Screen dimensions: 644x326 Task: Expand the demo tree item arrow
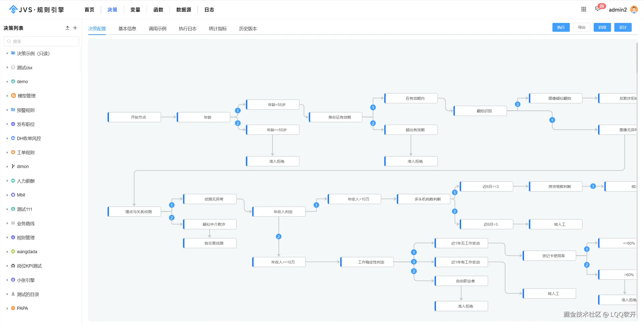tap(7, 82)
